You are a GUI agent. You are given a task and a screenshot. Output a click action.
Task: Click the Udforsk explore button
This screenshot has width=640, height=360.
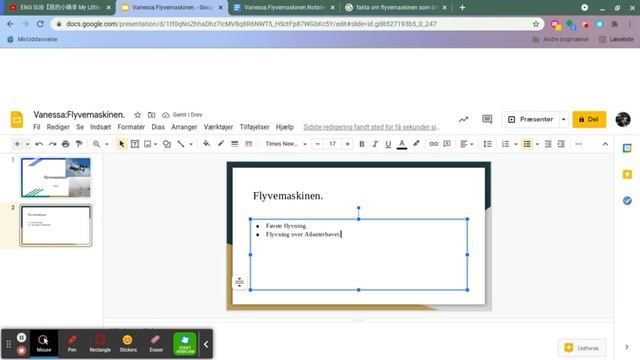point(582,348)
